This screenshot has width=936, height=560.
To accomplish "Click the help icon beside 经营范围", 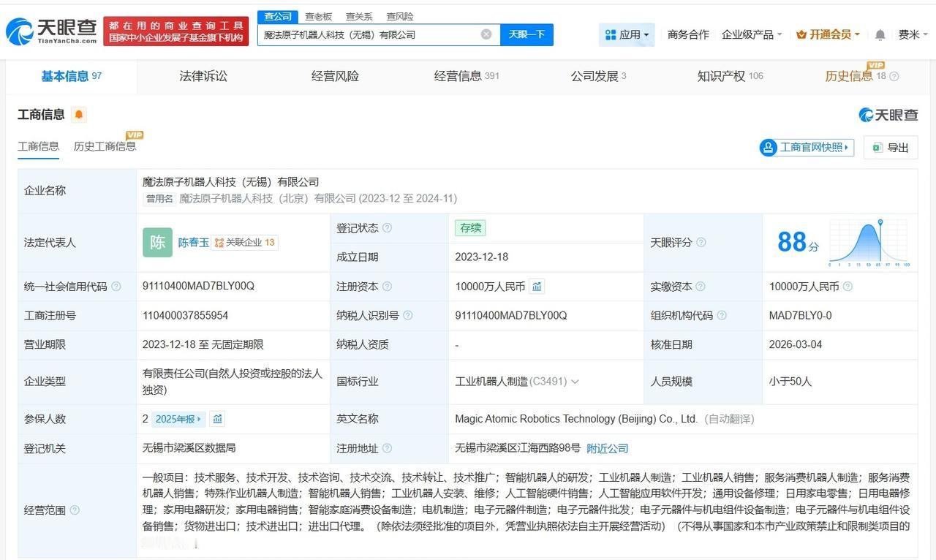I will tap(75, 510).
